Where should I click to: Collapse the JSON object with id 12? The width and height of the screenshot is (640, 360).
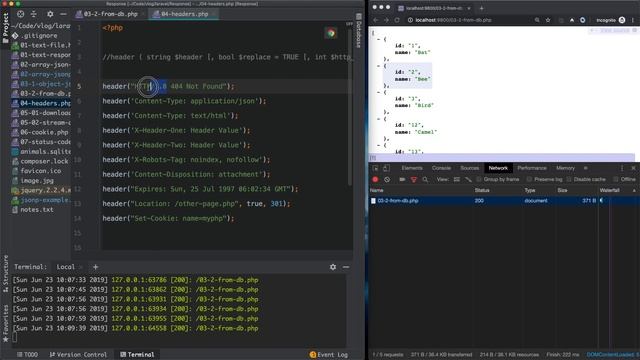[x=379, y=119]
